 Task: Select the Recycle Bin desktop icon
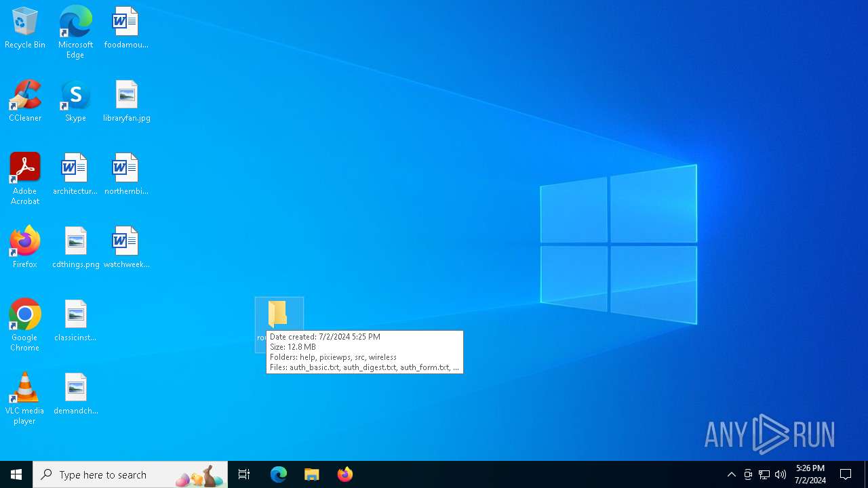[25, 28]
